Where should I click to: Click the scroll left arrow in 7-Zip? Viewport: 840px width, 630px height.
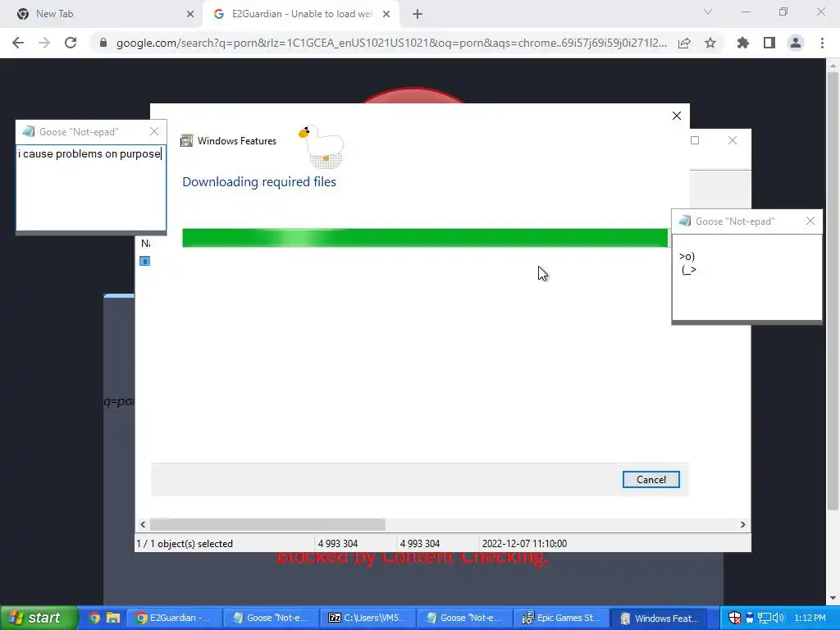tap(143, 524)
